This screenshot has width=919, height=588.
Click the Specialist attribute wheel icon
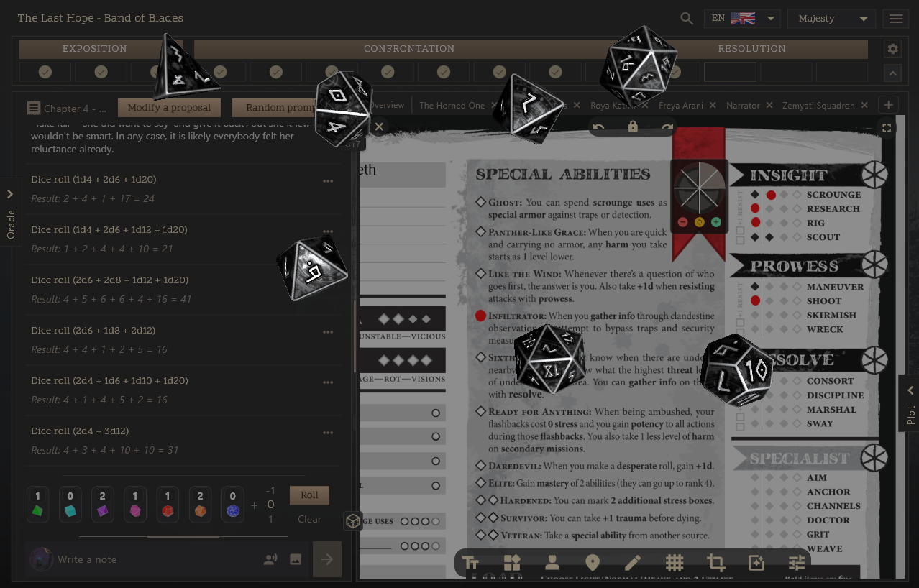coord(874,457)
